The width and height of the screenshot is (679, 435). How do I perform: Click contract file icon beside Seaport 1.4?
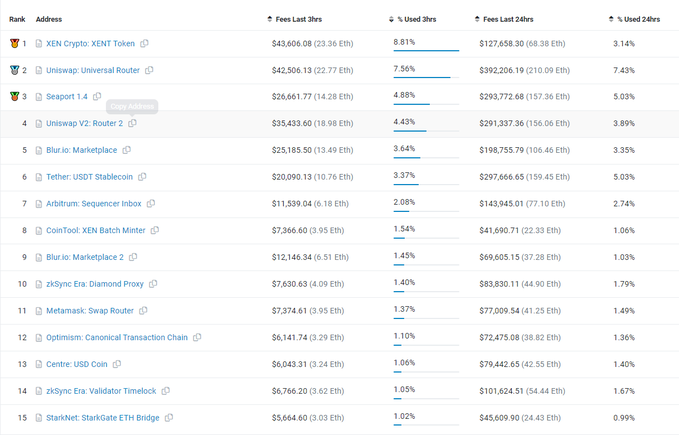(39, 97)
